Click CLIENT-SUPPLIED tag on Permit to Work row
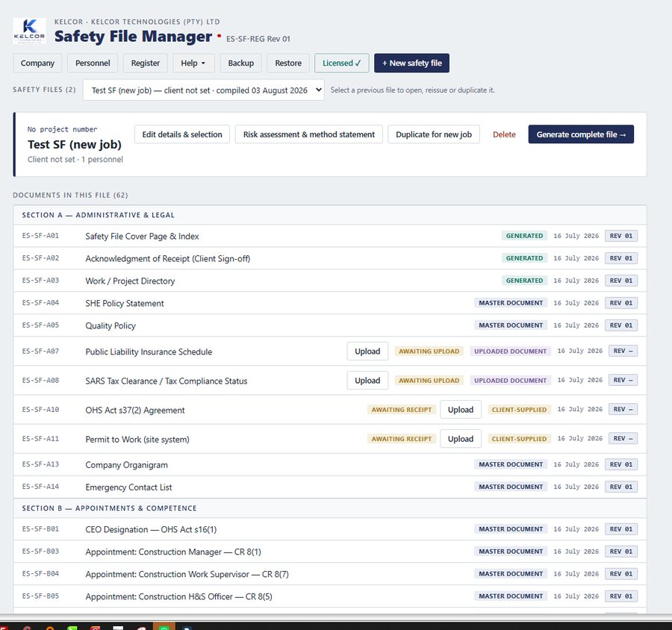672x630 pixels. tap(519, 438)
